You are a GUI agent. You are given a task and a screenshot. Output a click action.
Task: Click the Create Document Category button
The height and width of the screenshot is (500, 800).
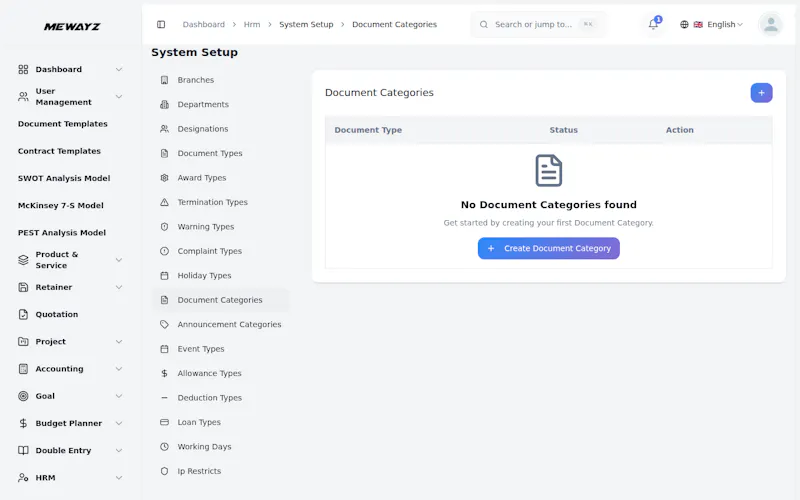pyautogui.click(x=548, y=248)
